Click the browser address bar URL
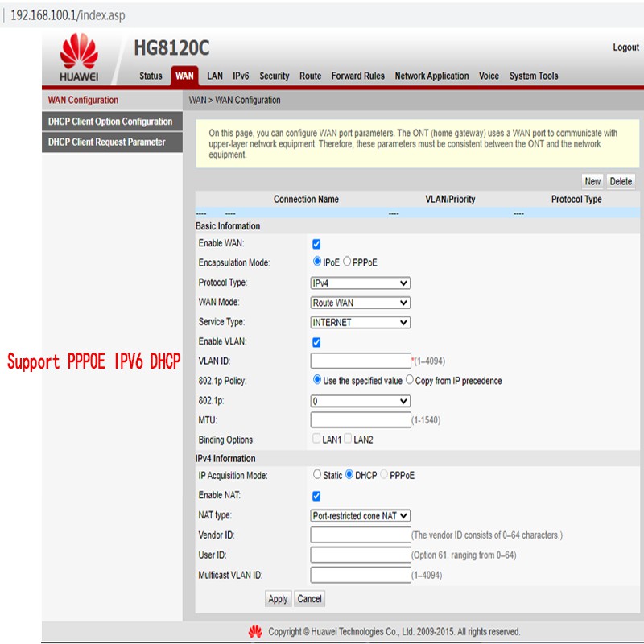The height and width of the screenshot is (644, 644). (x=68, y=15)
